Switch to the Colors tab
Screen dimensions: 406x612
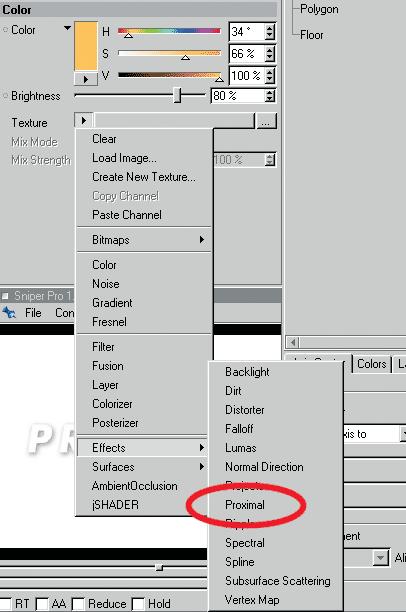pyautogui.click(x=371, y=364)
